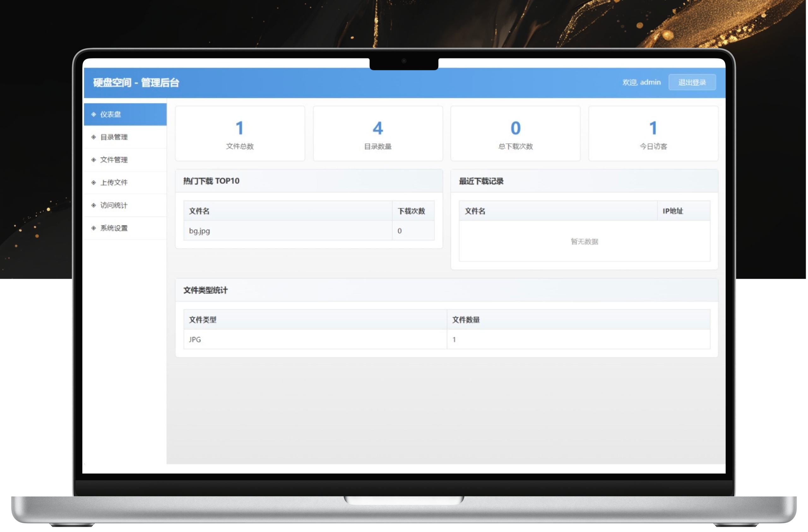
Task: Click the 硬盘空间 - 管理后台 title
Action: tap(136, 82)
